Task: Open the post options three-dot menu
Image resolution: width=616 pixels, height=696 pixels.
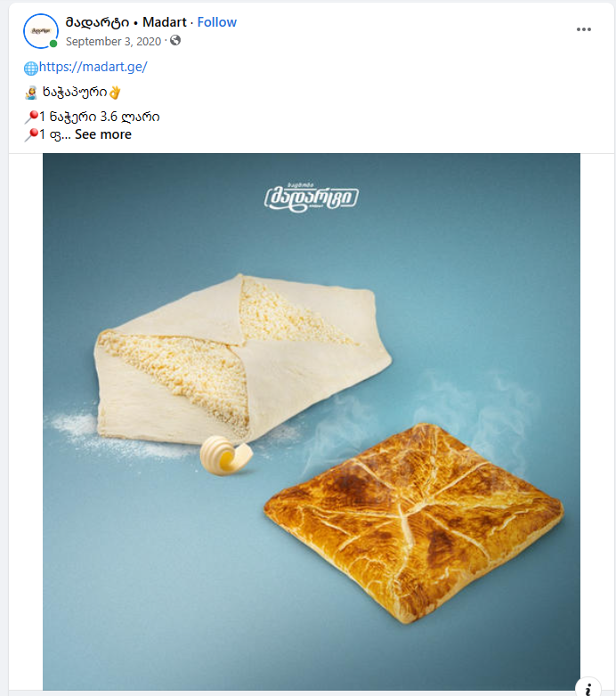Action: (x=584, y=29)
